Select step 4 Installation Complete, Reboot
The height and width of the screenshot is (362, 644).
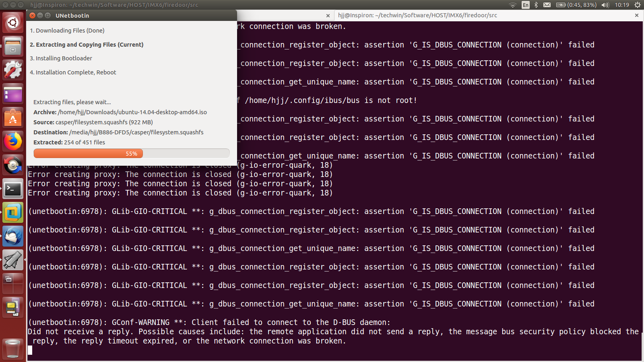coord(73,72)
